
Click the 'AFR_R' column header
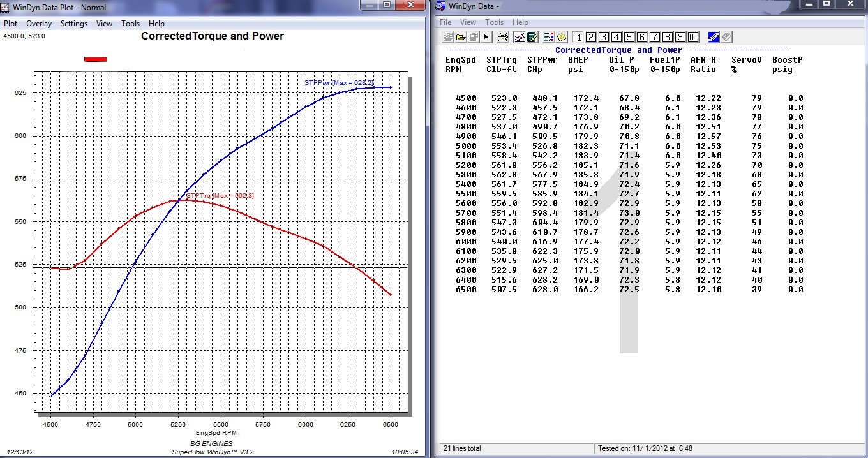tap(703, 60)
